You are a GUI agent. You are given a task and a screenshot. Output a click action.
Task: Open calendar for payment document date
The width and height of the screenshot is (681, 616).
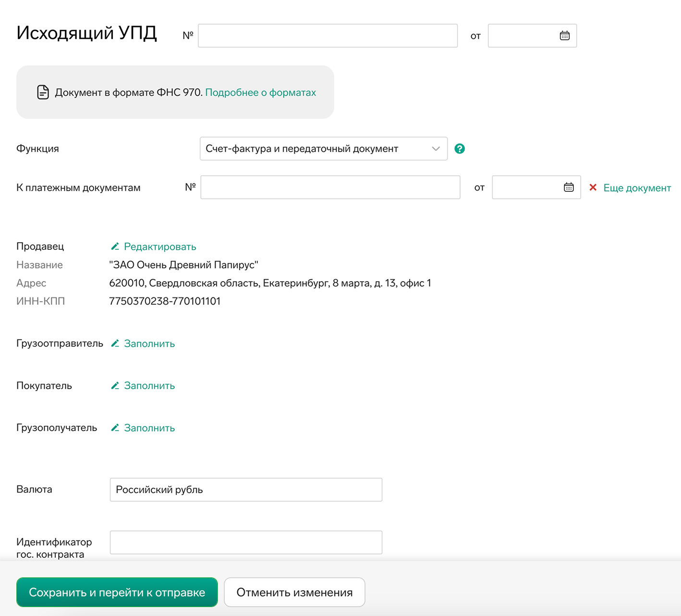coord(569,187)
